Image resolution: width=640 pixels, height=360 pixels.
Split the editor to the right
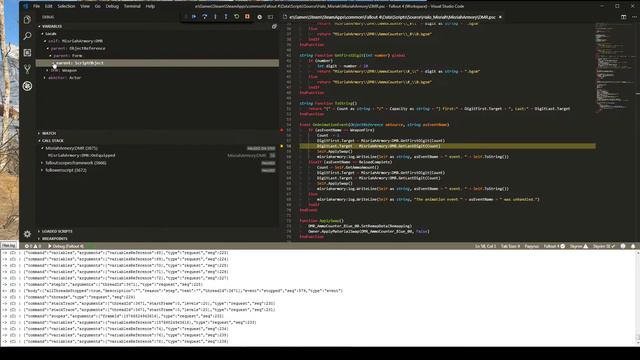pyautogui.click(x=623, y=17)
